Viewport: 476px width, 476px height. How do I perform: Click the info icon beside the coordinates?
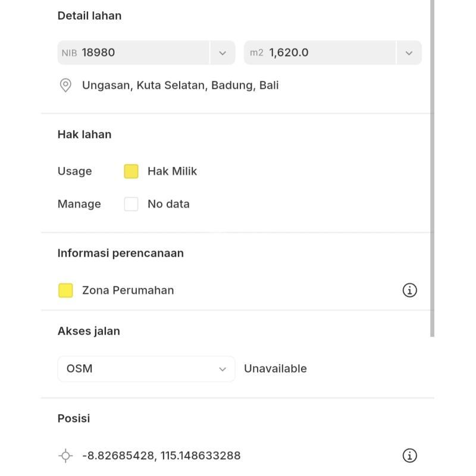(409, 456)
